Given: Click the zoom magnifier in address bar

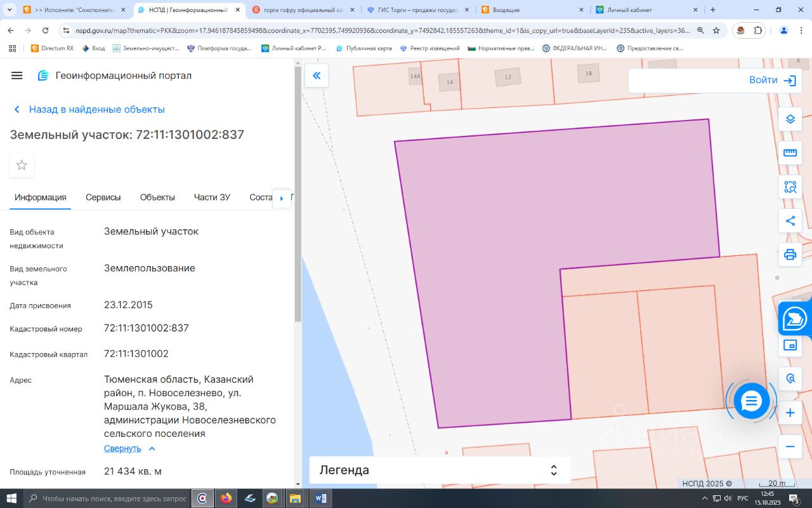Looking at the screenshot, I should (700, 30).
